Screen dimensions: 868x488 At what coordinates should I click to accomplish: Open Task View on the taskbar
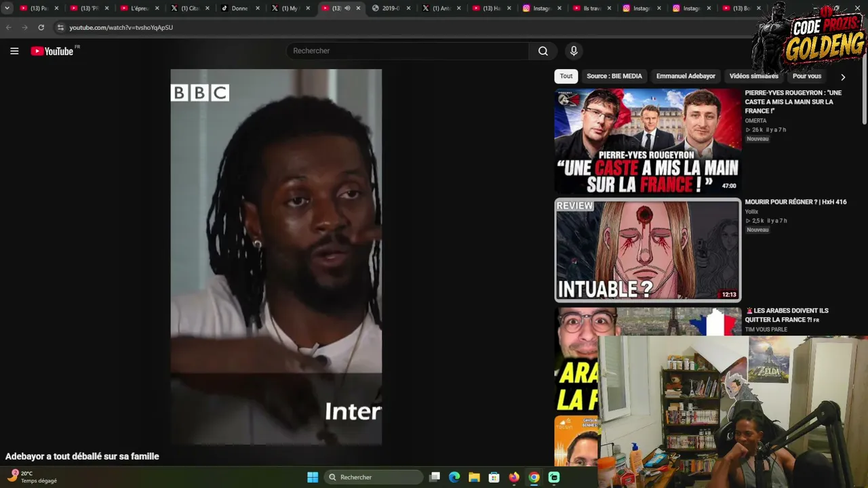pyautogui.click(x=435, y=477)
